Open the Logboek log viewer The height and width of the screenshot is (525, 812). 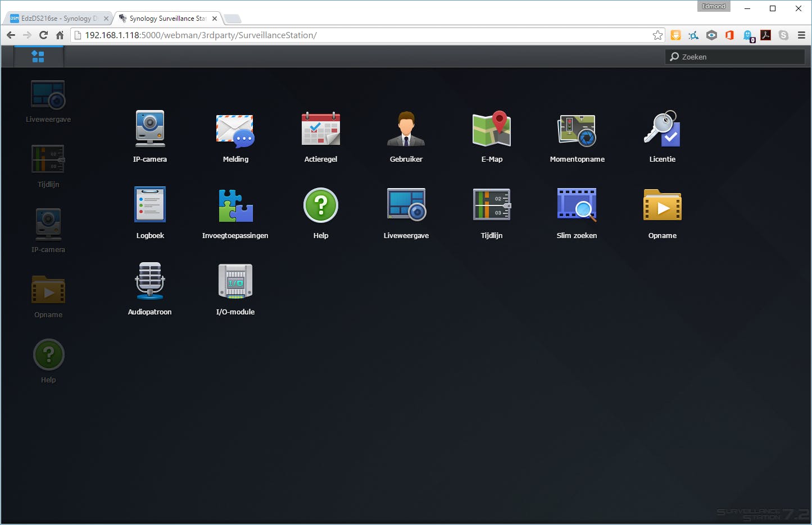click(150, 205)
